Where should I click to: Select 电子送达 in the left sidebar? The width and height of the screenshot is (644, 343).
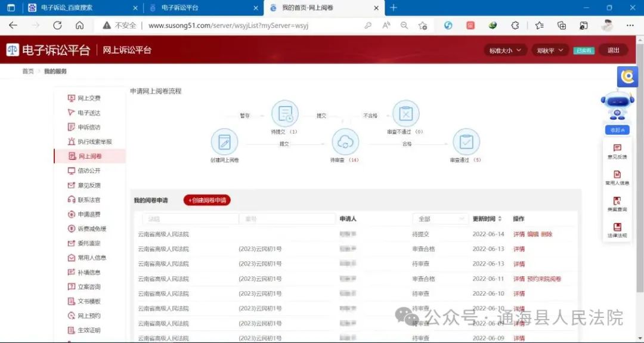(x=89, y=113)
